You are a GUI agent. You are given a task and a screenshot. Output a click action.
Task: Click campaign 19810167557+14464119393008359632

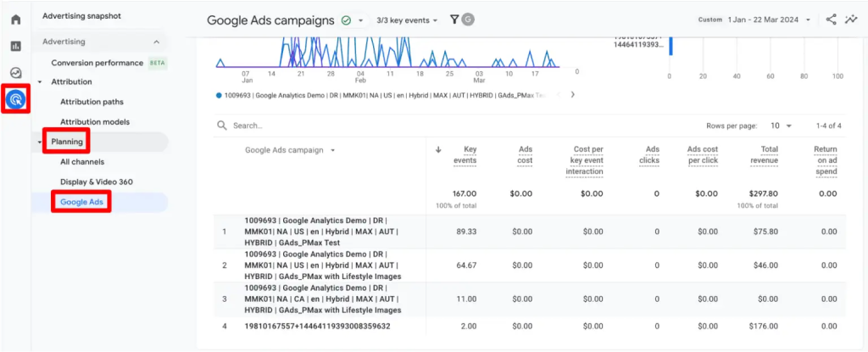click(x=317, y=327)
